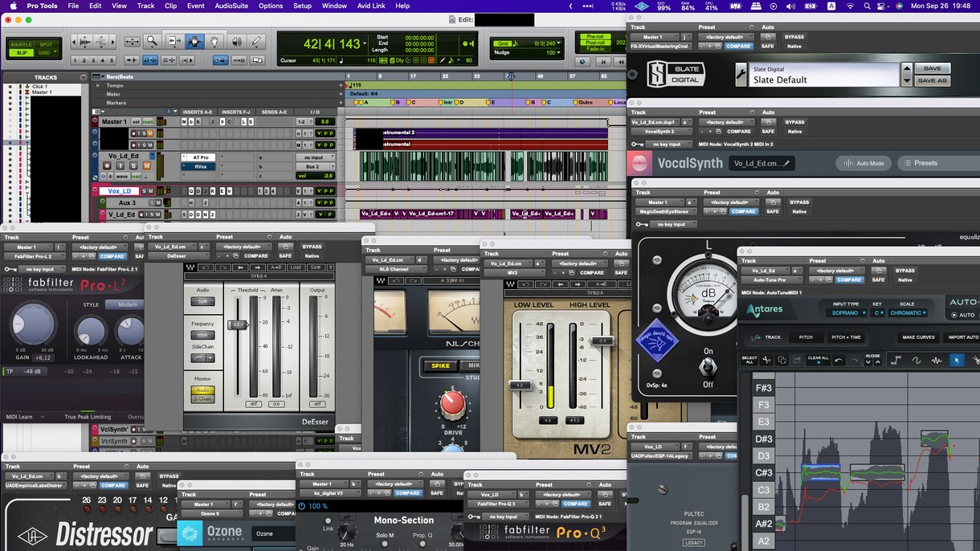Viewport: 980px width, 551px height.
Task: Click the Slate Digital wrench settings icon
Action: [x=741, y=75]
